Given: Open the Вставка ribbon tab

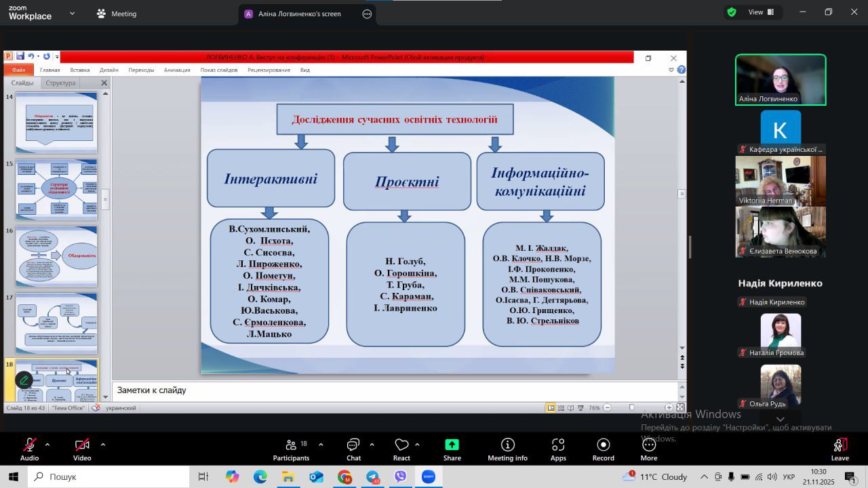Looking at the screenshot, I should [79, 70].
